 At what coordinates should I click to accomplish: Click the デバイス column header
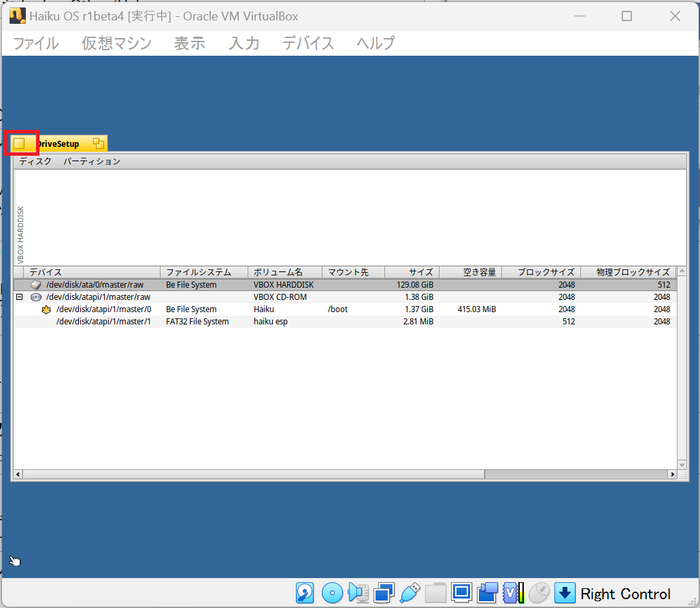coord(92,272)
